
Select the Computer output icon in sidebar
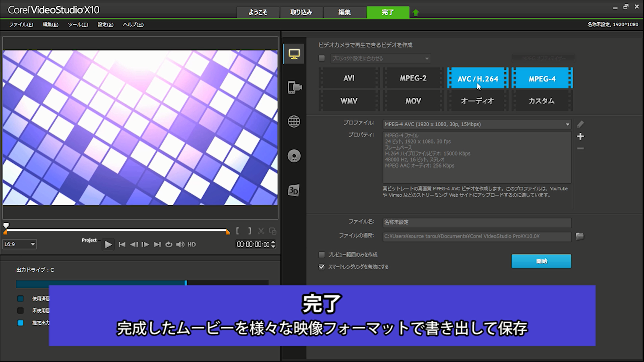pyautogui.click(x=293, y=54)
